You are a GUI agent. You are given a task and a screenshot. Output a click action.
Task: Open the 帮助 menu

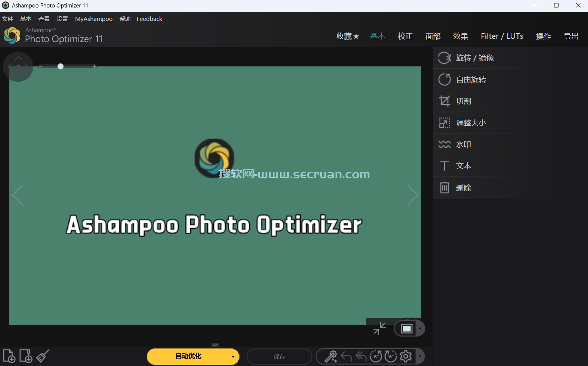coord(125,19)
